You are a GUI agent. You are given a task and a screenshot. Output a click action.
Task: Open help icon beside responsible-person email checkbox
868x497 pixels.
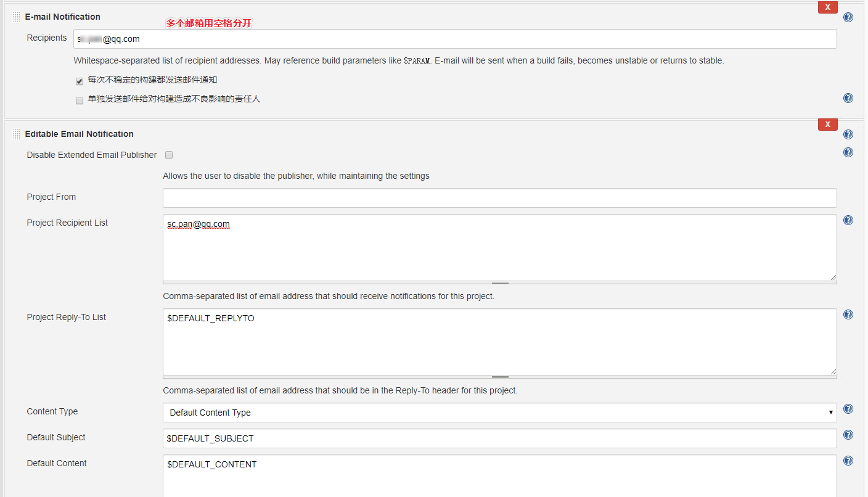pyautogui.click(x=848, y=98)
